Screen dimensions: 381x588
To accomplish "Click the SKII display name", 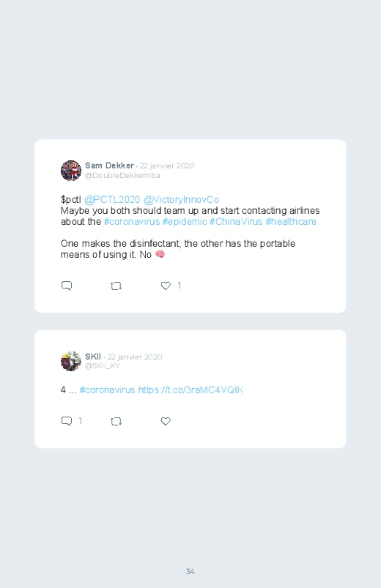I will click(x=93, y=357).
